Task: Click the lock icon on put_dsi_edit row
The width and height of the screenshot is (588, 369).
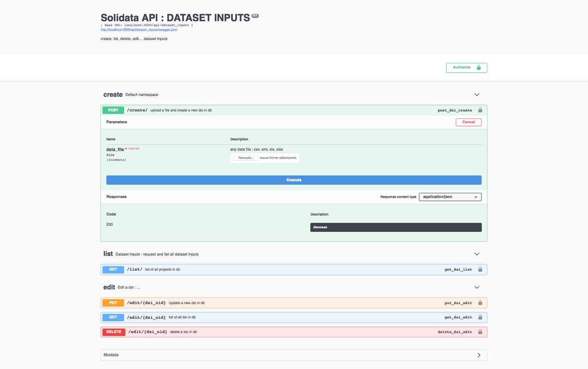Action: pos(480,303)
